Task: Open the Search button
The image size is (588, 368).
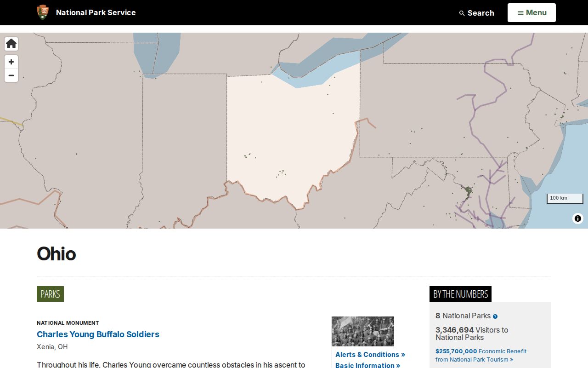Action: tap(476, 13)
